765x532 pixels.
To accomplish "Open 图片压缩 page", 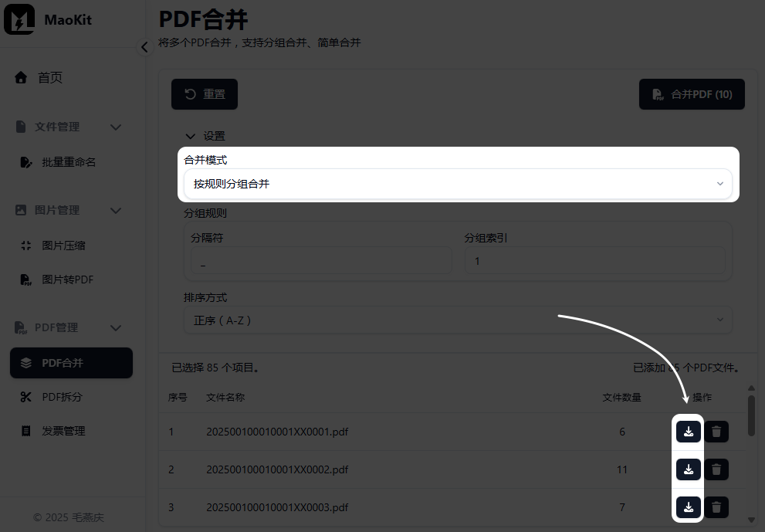I will coord(63,246).
